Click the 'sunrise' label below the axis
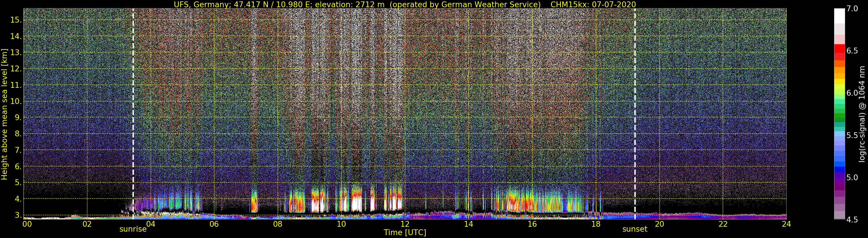The image size is (868, 238). coord(133,229)
